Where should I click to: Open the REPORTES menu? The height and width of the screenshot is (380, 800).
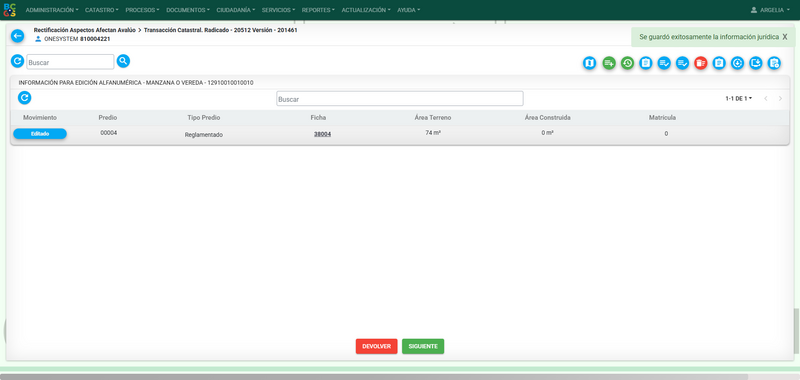point(318,10)
